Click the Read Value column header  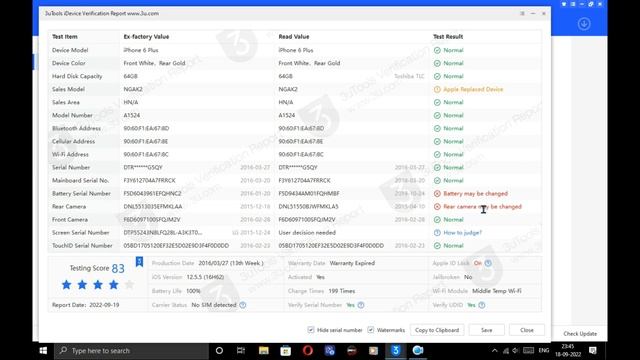(293, 37)
